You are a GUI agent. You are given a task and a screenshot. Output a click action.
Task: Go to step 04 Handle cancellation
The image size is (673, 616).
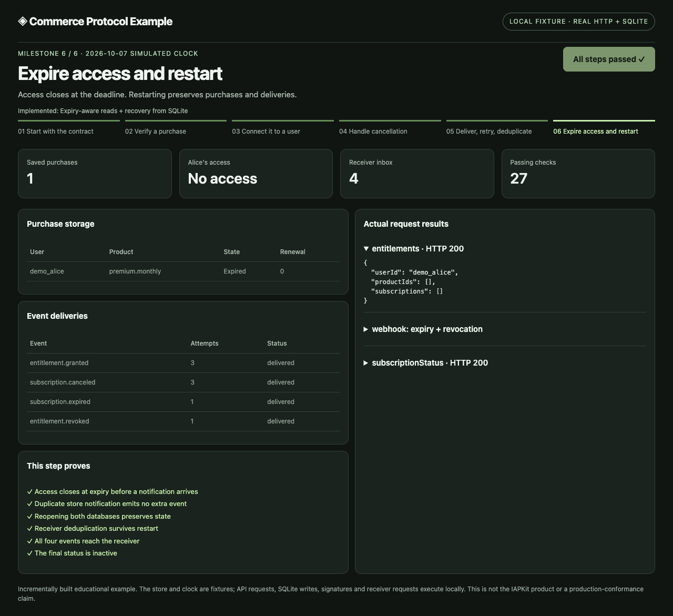pyautogui.click(x=390, y=128)
